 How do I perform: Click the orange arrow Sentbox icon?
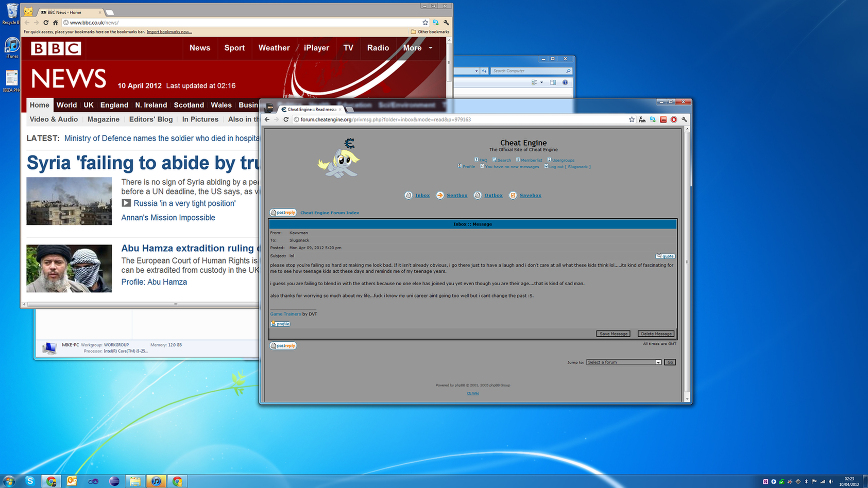440,195
